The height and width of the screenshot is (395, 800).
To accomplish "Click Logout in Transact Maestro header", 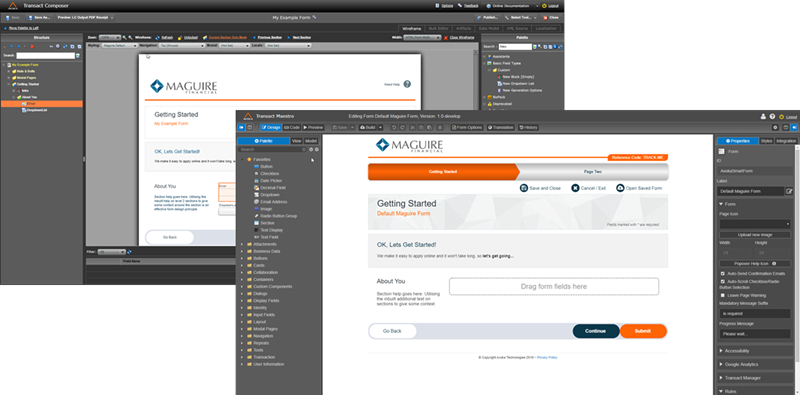I will [x=791, y=117].
